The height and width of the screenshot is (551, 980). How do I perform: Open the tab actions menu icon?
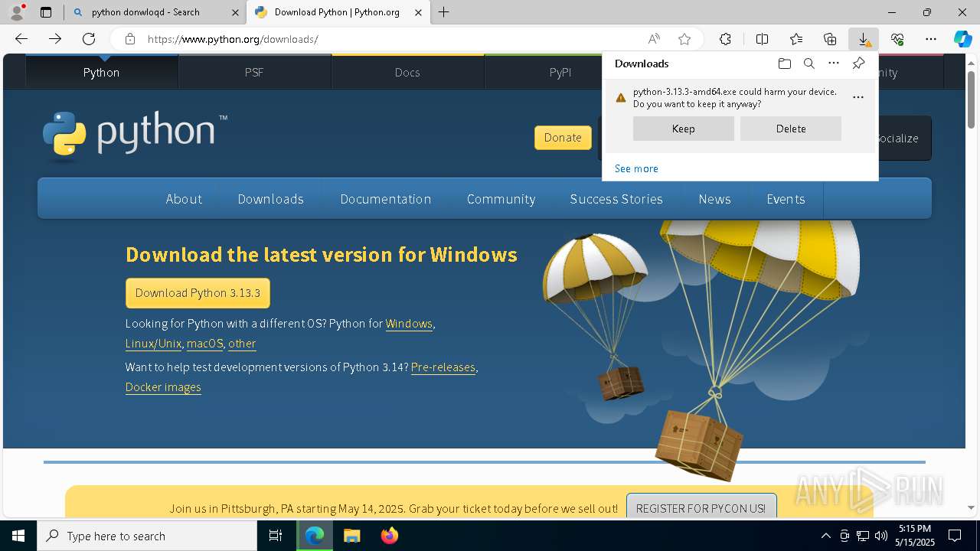[46, 12]
